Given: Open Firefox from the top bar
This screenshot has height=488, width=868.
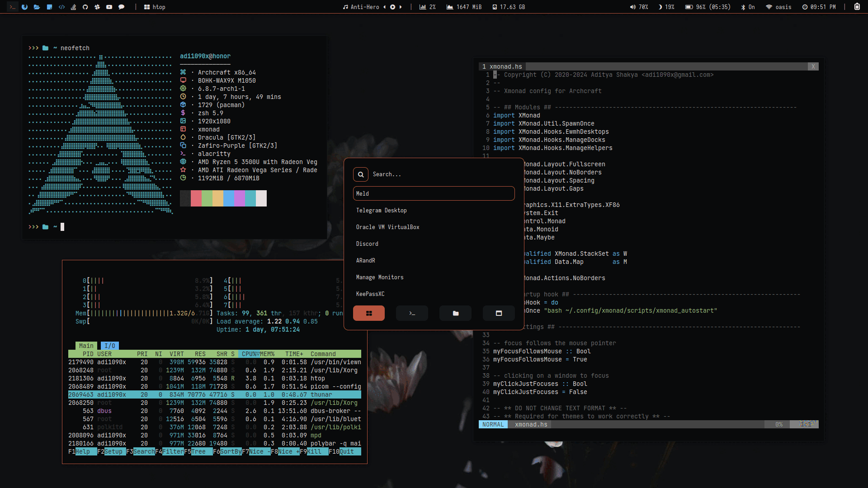Looking at the screenshot, I should click(x=24, y=7).
